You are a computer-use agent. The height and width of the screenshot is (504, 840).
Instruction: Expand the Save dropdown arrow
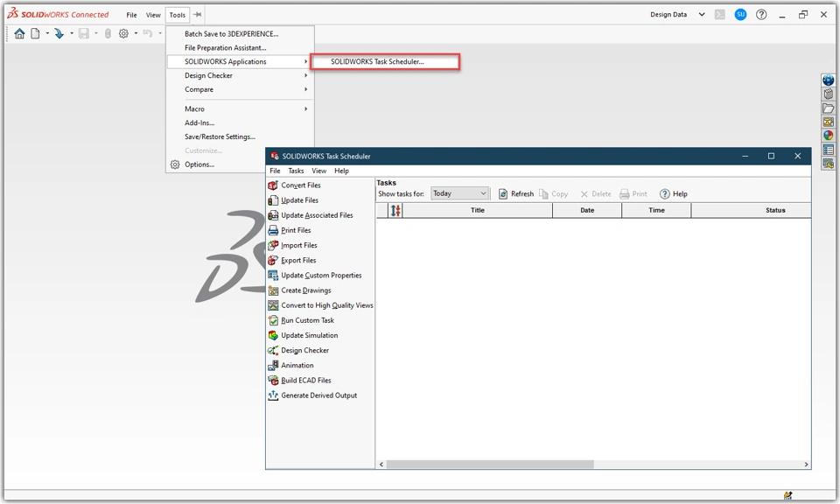pos(96,34)
